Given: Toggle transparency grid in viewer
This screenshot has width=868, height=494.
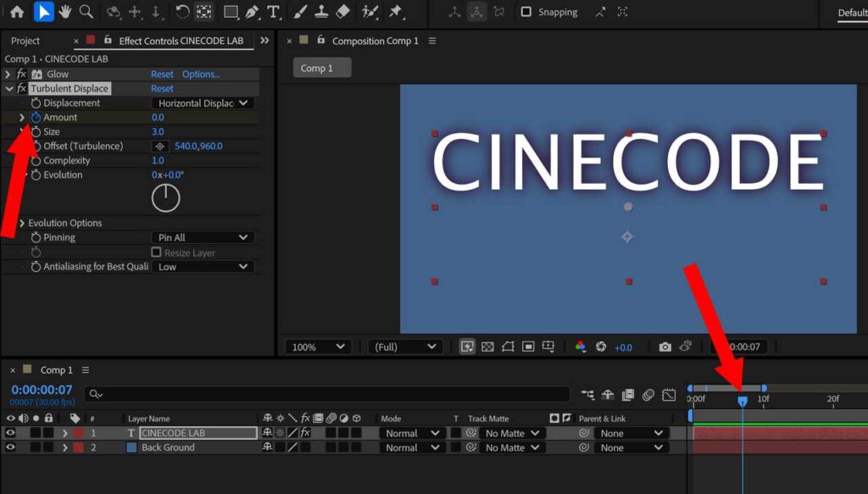Looking at the screenshot, I should click(487, 347).
